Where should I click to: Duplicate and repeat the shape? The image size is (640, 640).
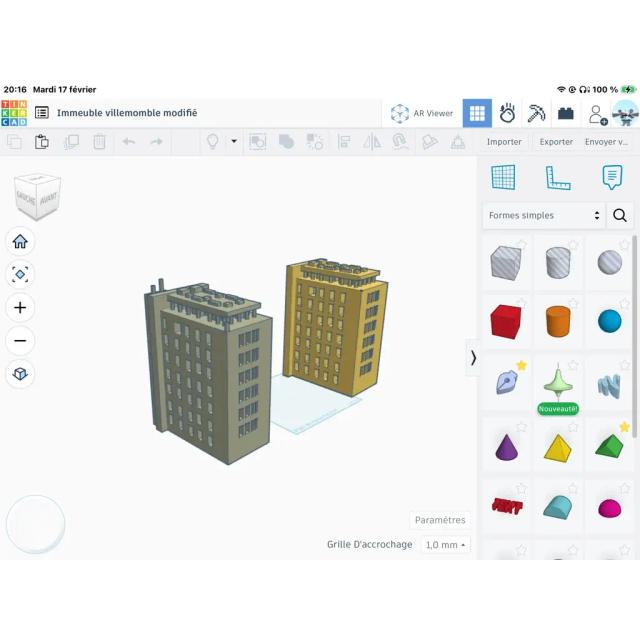coord(71,142)
